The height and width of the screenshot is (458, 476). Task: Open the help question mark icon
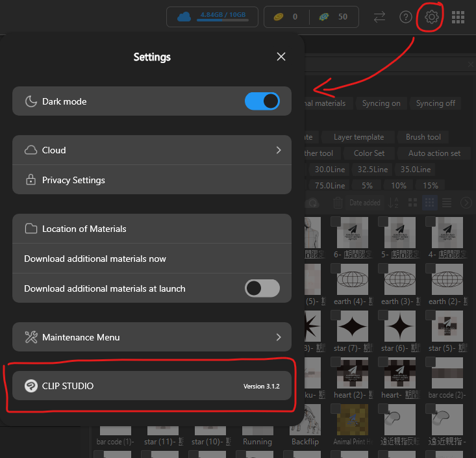pyautogui.click(x=406, y=17)
